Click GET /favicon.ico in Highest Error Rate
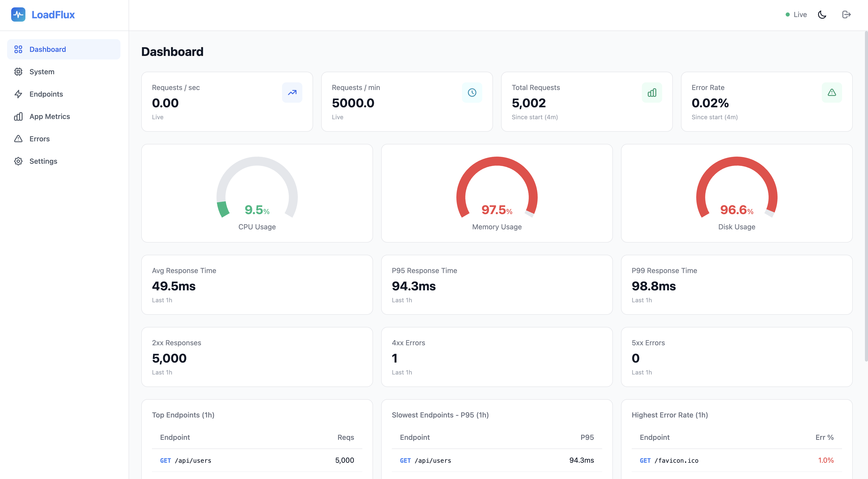868x479 pixels. (x=669, y=460)
